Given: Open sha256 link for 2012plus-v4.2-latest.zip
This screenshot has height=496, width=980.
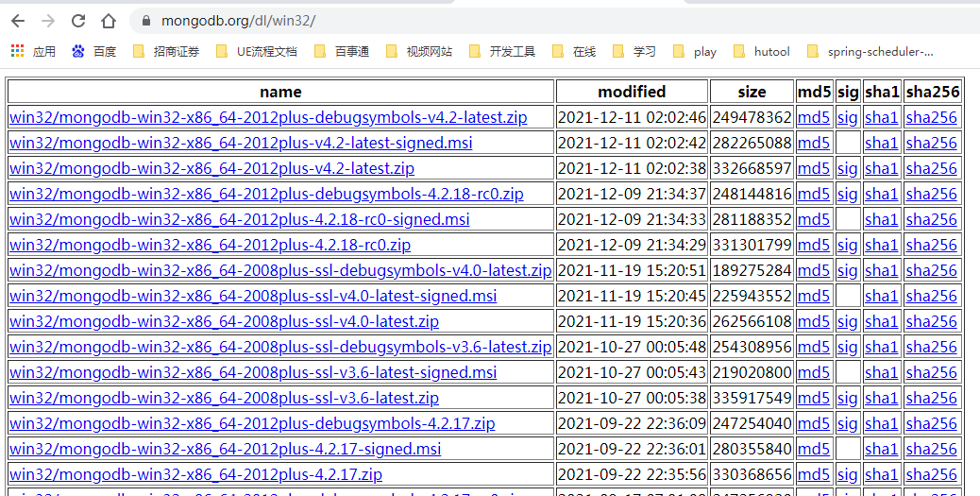Looking at the screenshot, I should [x=931, y=168].
